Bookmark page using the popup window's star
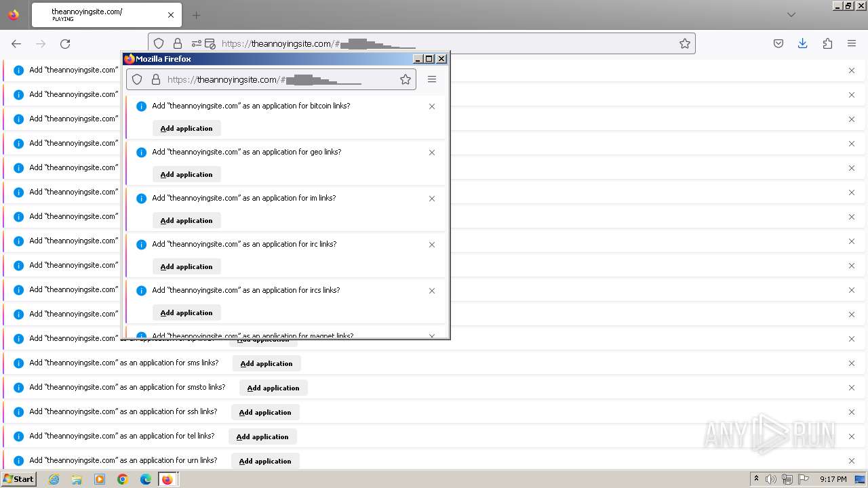 pos(406,79)
